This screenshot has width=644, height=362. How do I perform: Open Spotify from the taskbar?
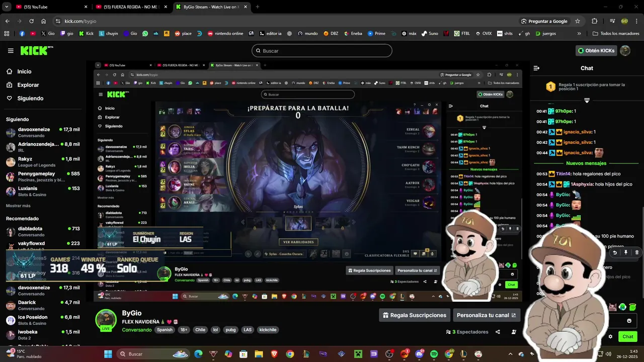tap(434, 354)
